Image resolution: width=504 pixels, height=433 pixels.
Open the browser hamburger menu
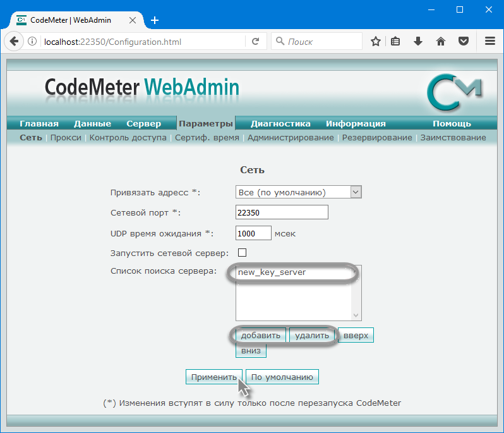pyautogui.click(x=490, y=41)
